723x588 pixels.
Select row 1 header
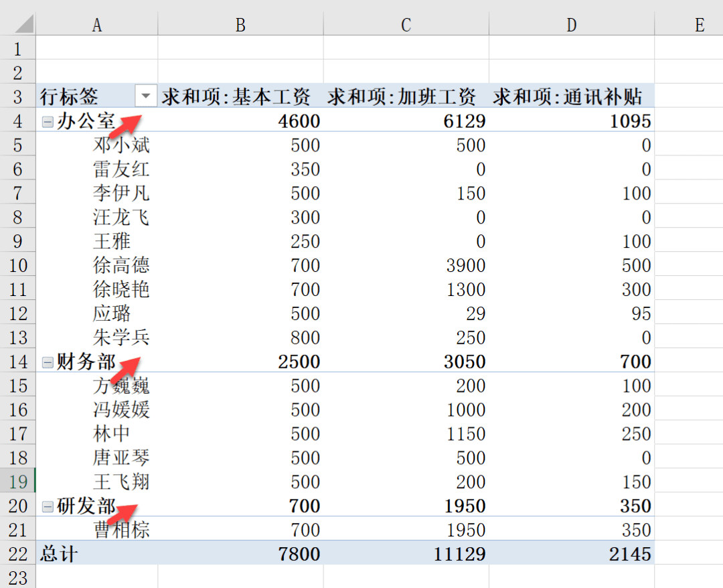[17, 48]
